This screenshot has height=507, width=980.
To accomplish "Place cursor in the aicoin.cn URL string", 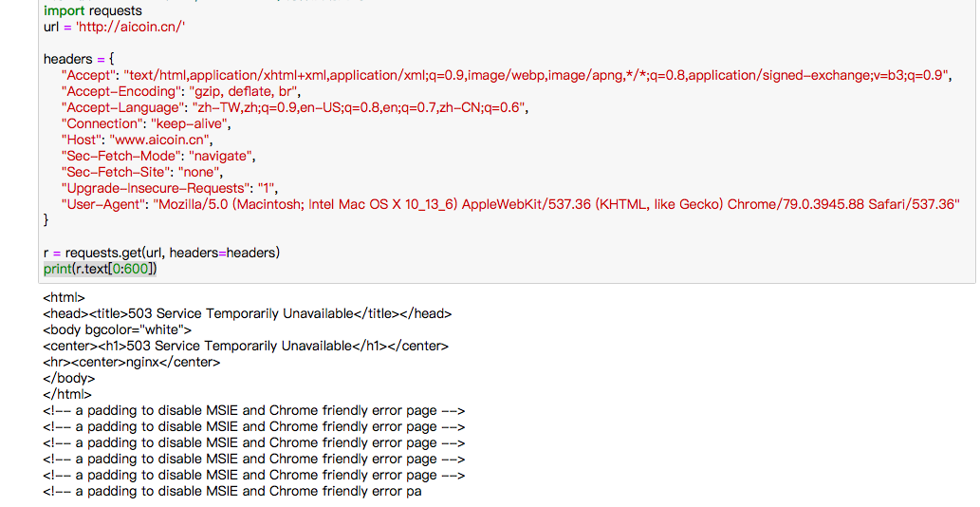I will click(131, 27).
